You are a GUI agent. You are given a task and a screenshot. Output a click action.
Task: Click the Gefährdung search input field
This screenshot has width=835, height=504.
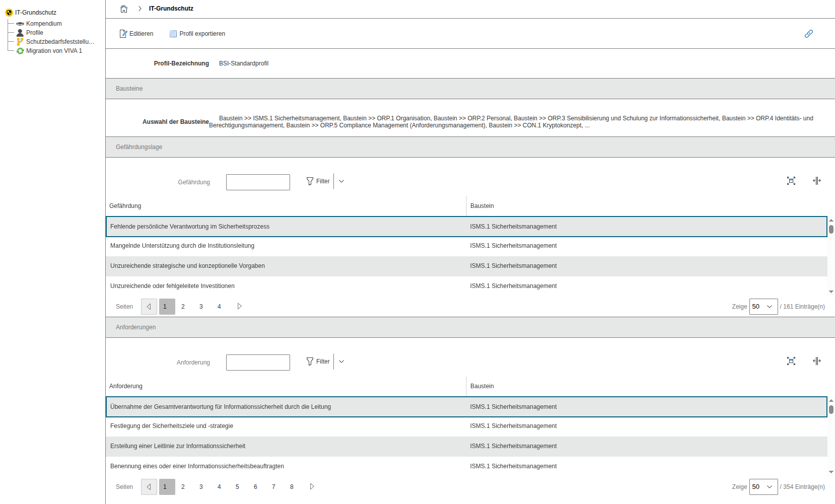258,182
